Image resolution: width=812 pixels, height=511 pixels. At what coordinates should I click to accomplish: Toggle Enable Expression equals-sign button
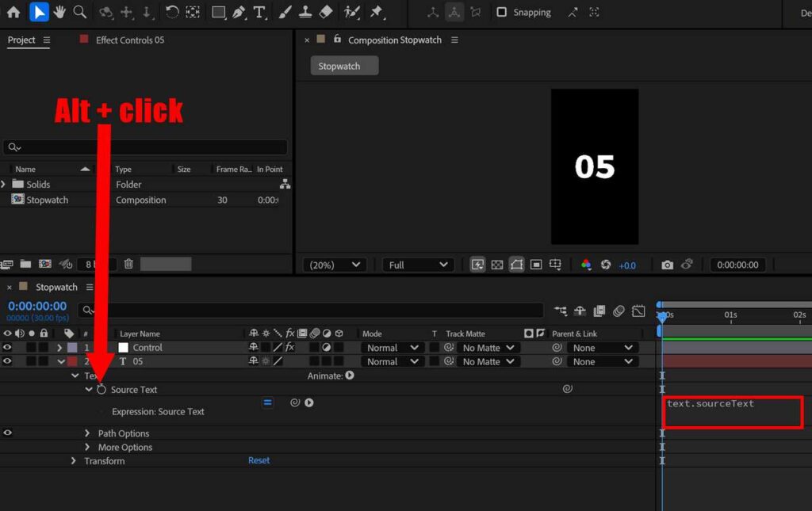(268, 402)
